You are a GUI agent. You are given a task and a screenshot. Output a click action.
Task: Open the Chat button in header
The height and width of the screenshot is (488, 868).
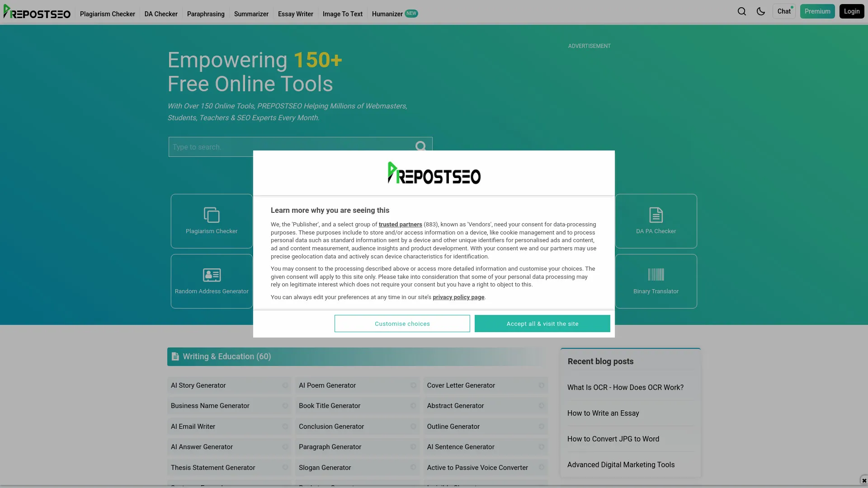click(x=784, y=11)
